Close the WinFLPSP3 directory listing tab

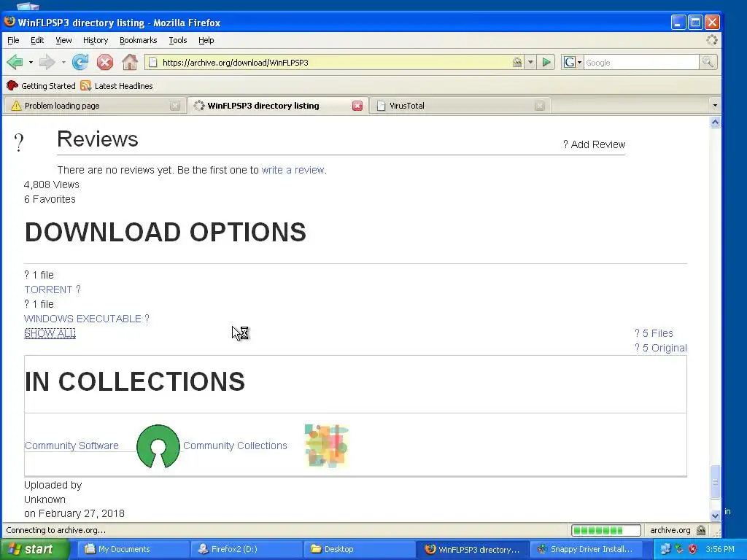[x=357, y=106]
